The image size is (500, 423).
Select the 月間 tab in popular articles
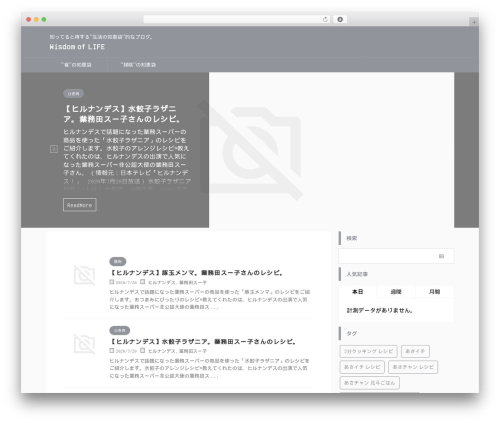click(435, 292)
